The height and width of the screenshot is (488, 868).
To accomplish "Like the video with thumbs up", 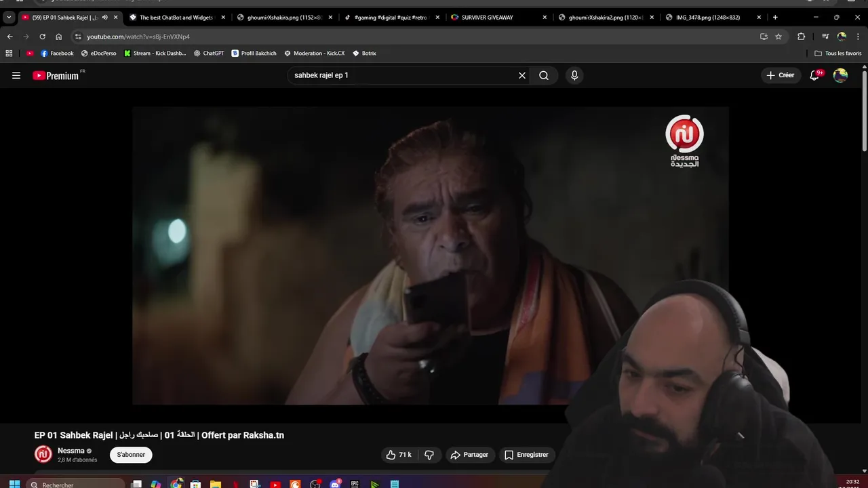I will tap(399, 455).
